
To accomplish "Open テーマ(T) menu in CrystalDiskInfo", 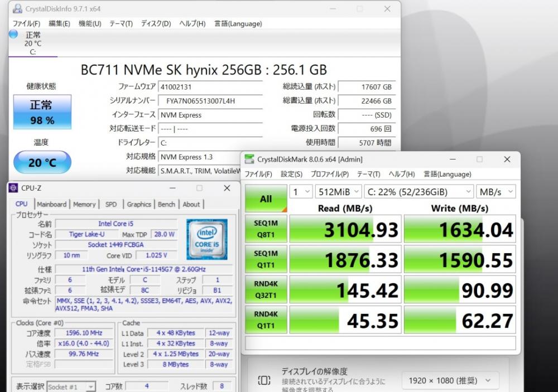I will (121, 23).
